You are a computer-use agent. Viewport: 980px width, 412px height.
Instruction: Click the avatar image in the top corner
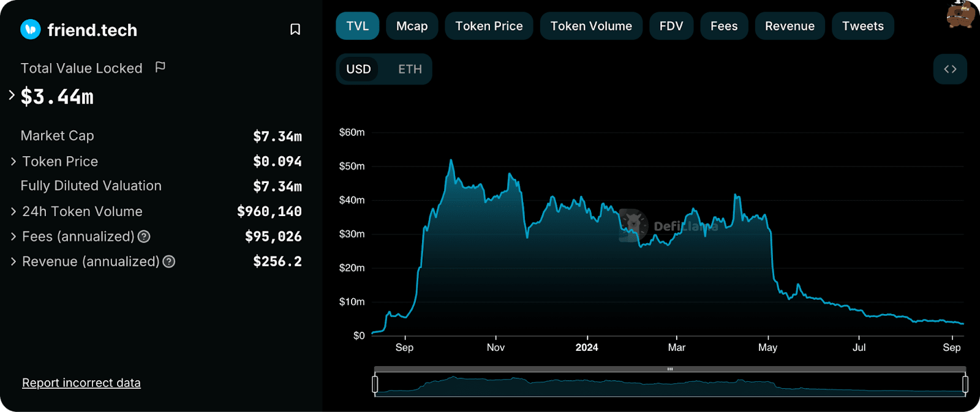click(961, 14)
